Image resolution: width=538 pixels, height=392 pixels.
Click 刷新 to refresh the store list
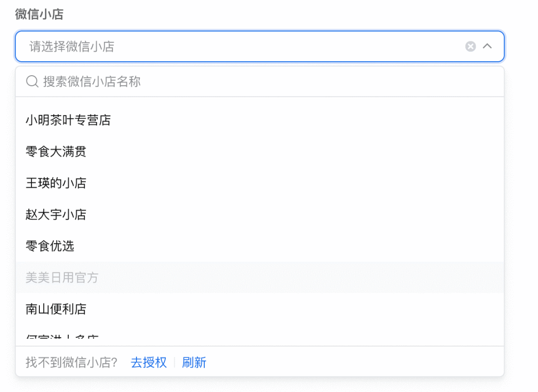(x=194, y=363)
